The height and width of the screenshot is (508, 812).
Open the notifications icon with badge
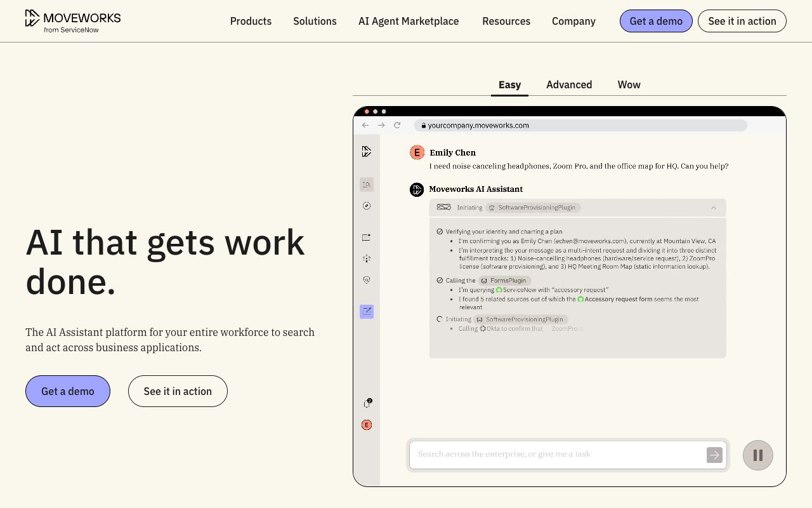(x=367, y=403)
